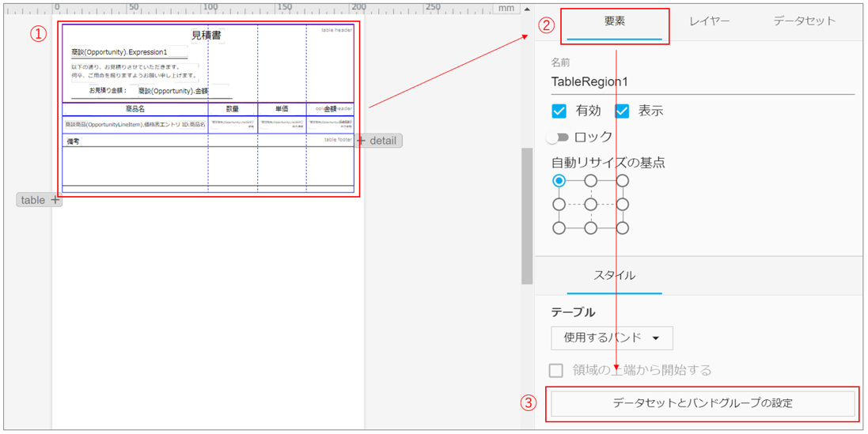The width and height of the screenshot is (868, 434).
Task: Select the bottom-right auto-resize anchor point
Action: (x=623, y=228)
